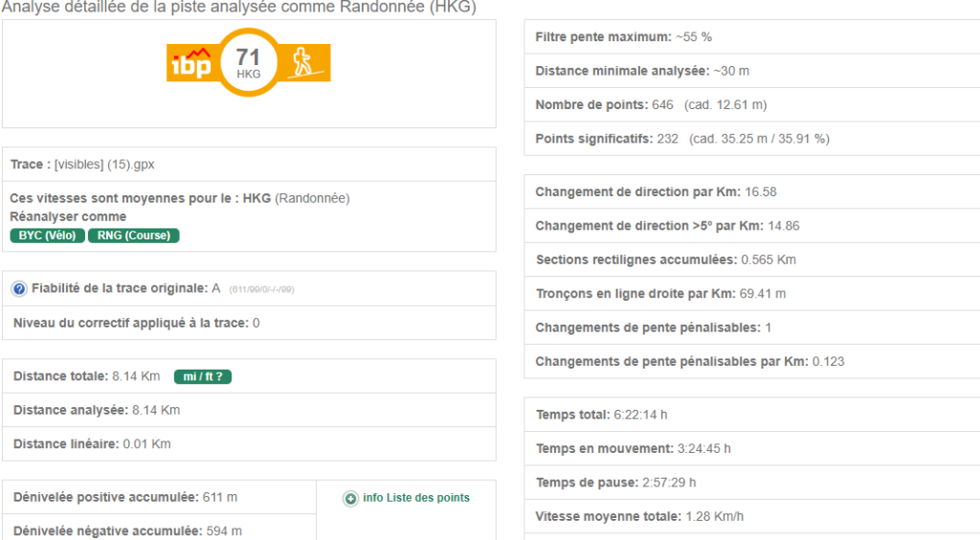Click the hiker icon on the badge

point(305,61)
